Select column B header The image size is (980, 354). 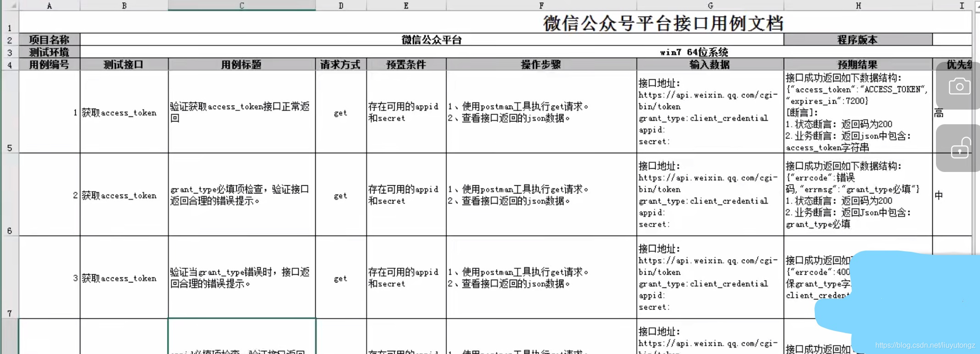(x=124, y=6)
